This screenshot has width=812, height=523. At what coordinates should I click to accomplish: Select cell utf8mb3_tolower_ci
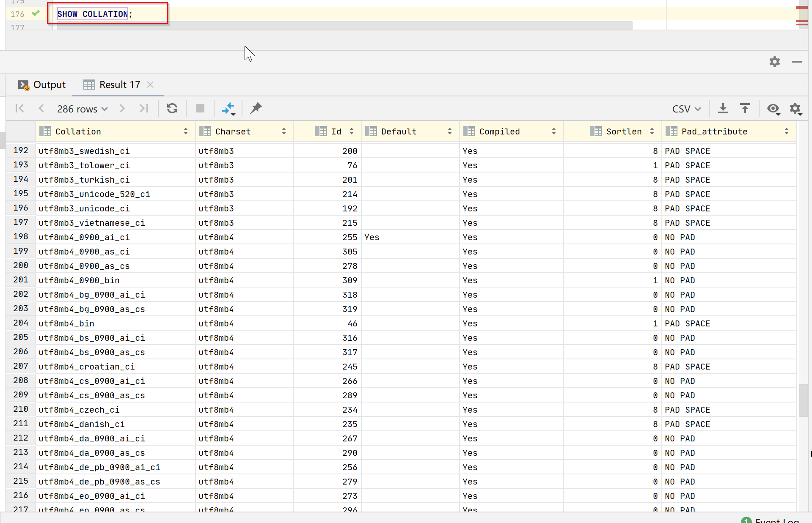(x=116, y=165)
